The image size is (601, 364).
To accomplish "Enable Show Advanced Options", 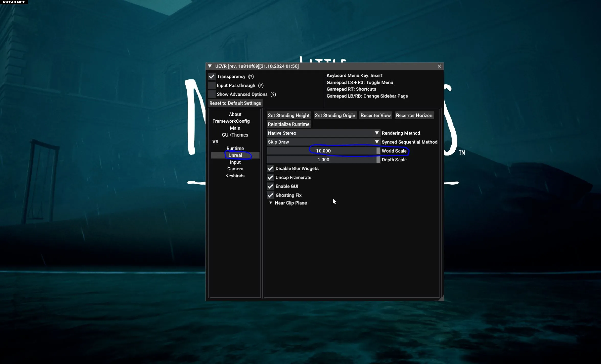I will [212, 94].
